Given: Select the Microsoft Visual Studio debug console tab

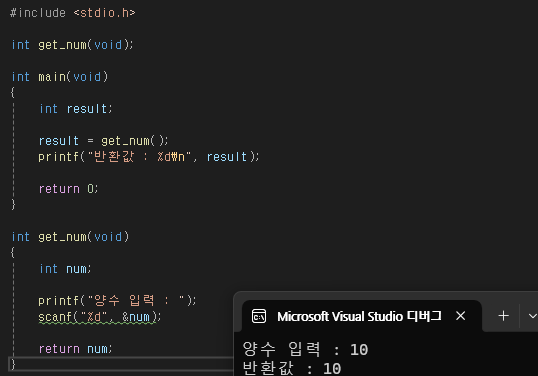Looking at the screenshot, I should tap(361, 316).
